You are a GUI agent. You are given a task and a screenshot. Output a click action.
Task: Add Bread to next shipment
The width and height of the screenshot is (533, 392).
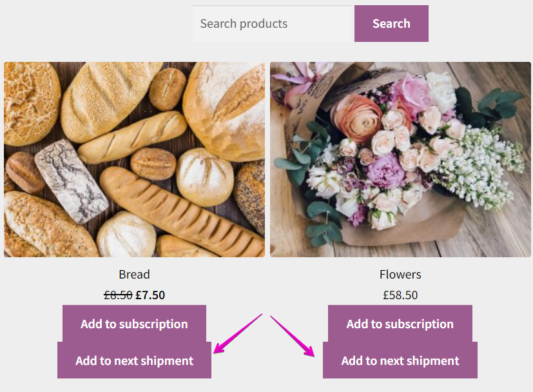pyautogui.click(x=134, y=360)
